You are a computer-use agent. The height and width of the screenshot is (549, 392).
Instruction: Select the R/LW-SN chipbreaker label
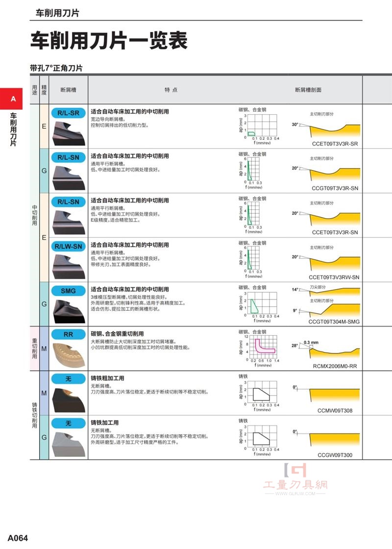[68, 247]
